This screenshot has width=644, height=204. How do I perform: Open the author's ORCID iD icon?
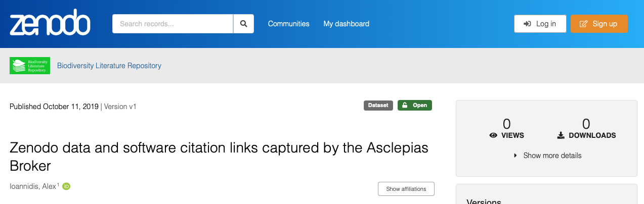(x=66, y=186)
